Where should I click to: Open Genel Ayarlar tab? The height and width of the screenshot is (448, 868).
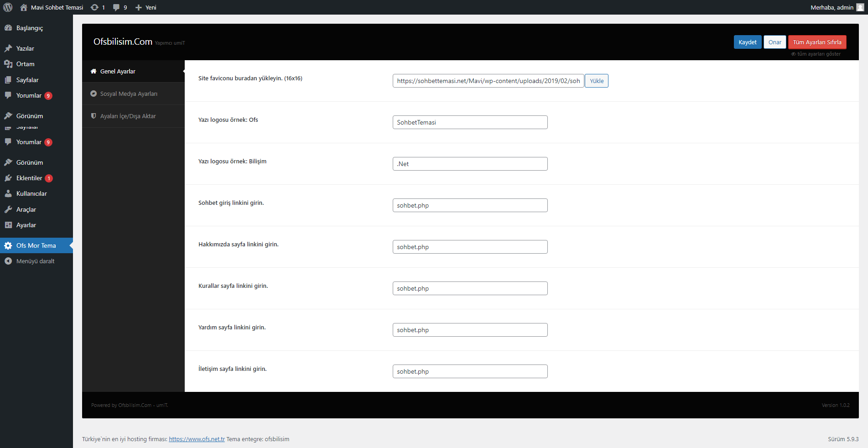pyautogui.click(x=133, y=71)
